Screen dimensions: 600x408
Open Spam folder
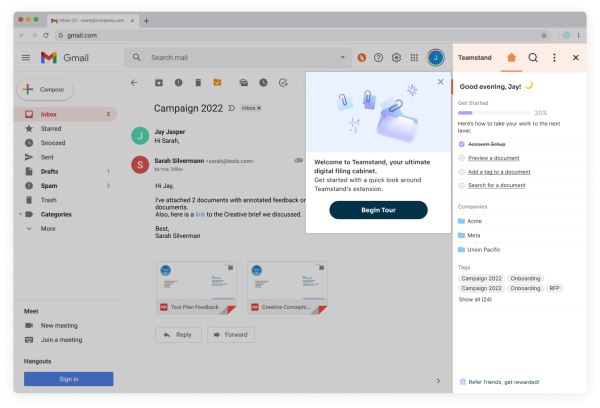point(65,186)
